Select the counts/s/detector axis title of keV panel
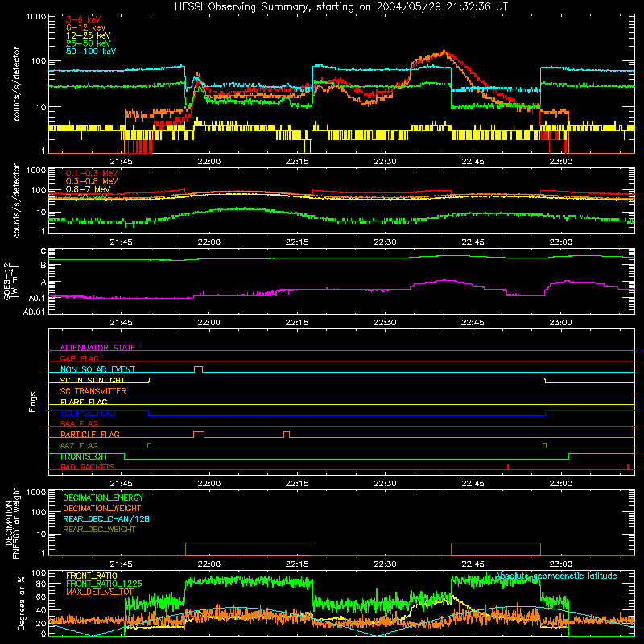This screenshot has width=644, height=644. pos(16,84)
